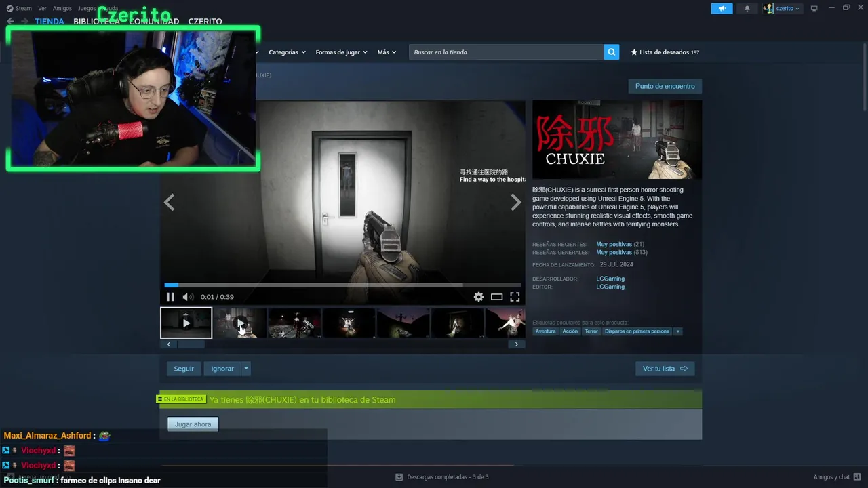Click the Seguir button

tap(184, 369)
